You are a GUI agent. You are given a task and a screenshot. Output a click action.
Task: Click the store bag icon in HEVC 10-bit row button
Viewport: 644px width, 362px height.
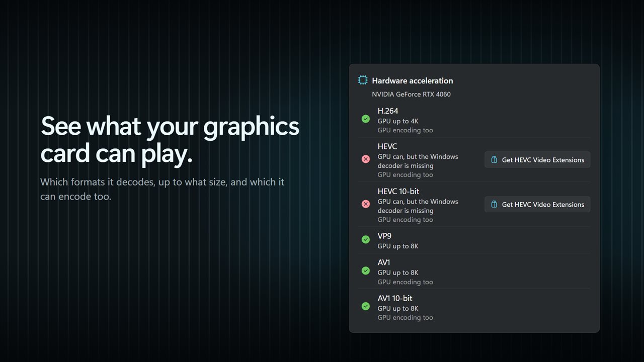click(x=494, y=205)
